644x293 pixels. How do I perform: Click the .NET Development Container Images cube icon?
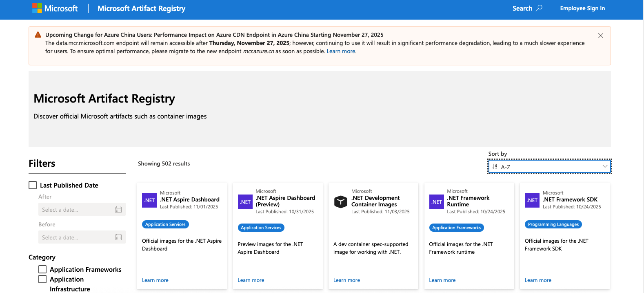coord(341,201)
